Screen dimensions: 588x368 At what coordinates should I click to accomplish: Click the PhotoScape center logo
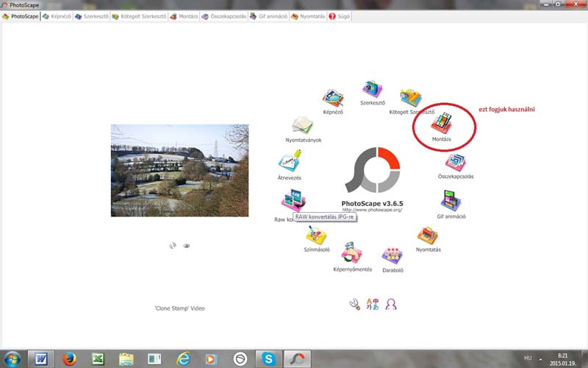click(x=373, y=170)
